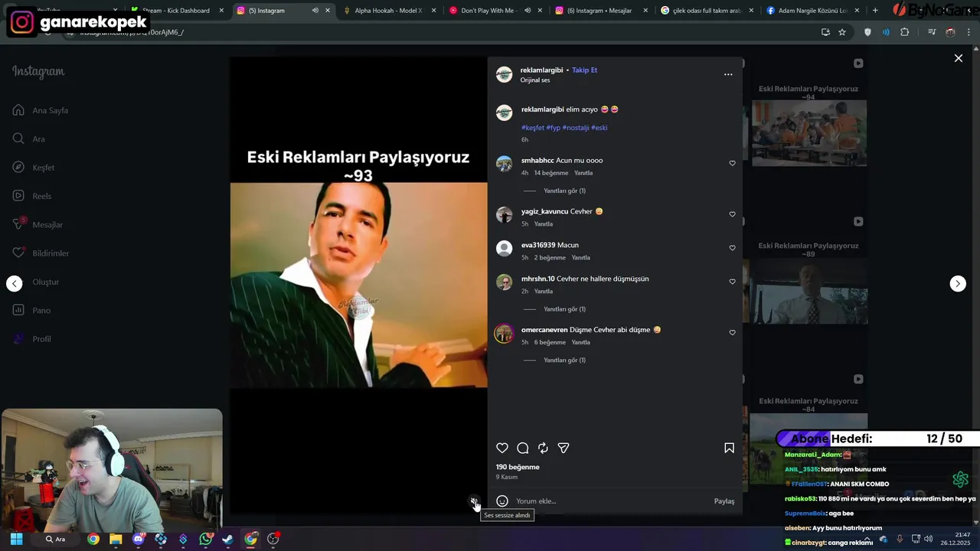Bookmark this page with the star icon

pyautogui.click(x=842, y=32)
